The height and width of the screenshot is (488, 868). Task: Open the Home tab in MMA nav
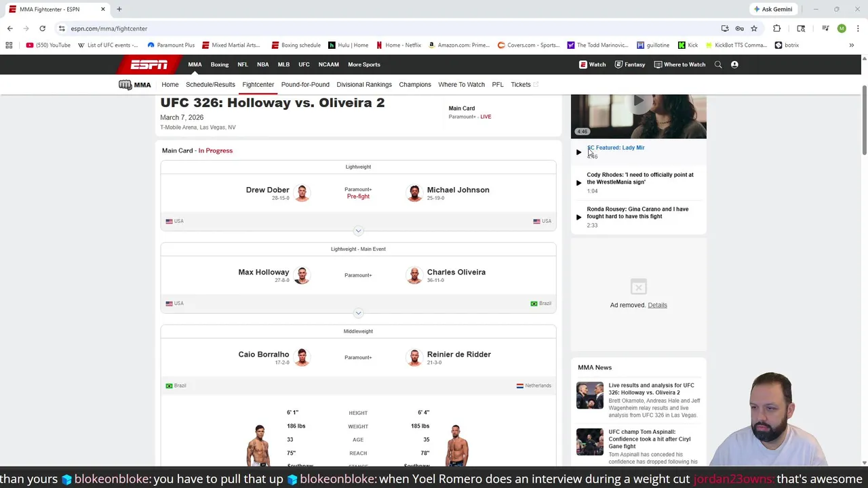click(170, 85)
